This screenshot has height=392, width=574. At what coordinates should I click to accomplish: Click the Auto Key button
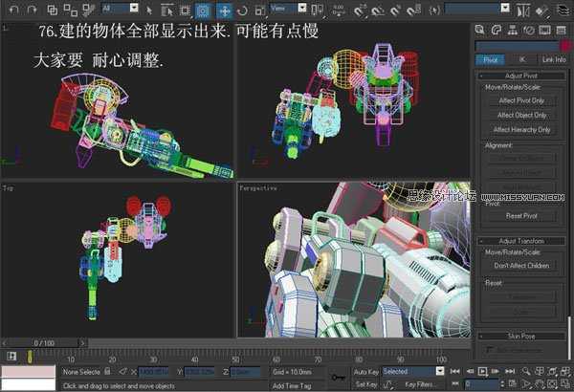pyautogui.click(x=365, y=372)
